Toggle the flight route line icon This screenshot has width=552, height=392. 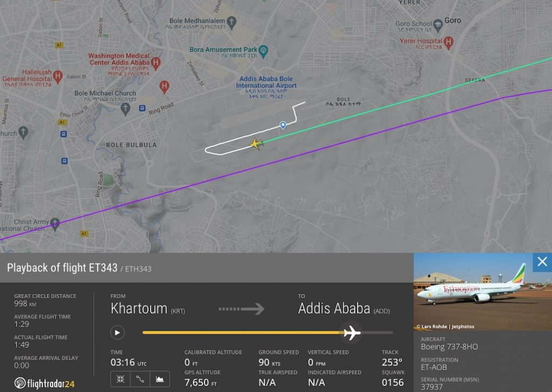[140, 379]
